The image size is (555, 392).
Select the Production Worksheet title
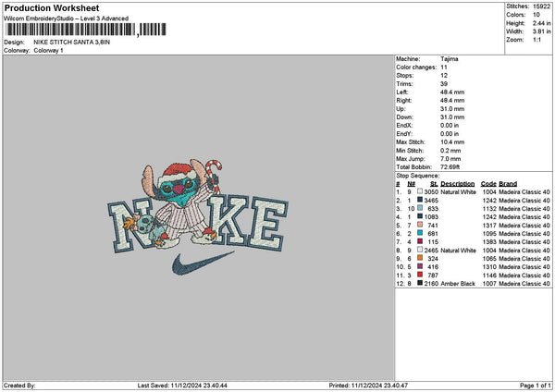[52, 8]
